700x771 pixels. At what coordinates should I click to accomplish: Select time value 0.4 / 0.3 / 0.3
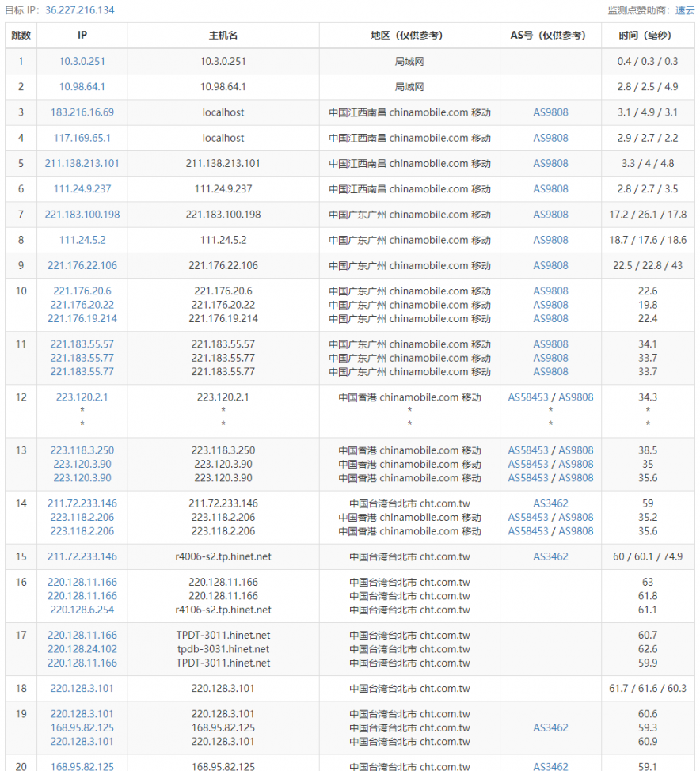click(648, 62)
